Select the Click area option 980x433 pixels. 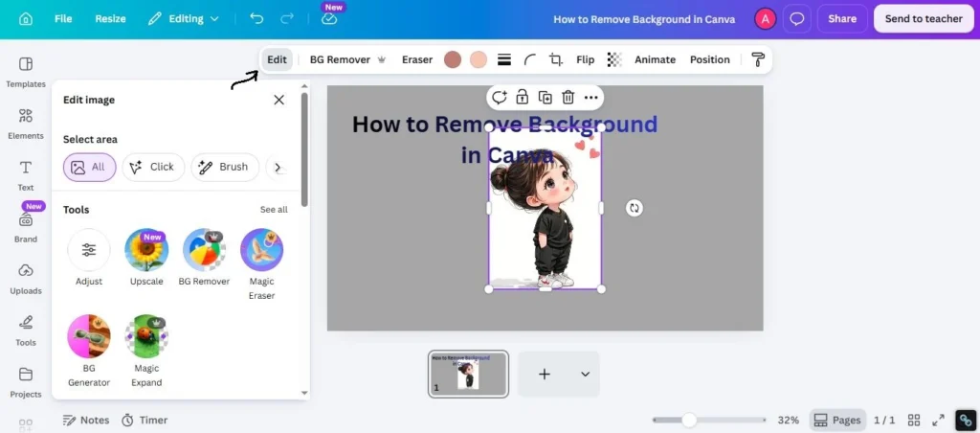pyautogui.click(x=153, y=167)
